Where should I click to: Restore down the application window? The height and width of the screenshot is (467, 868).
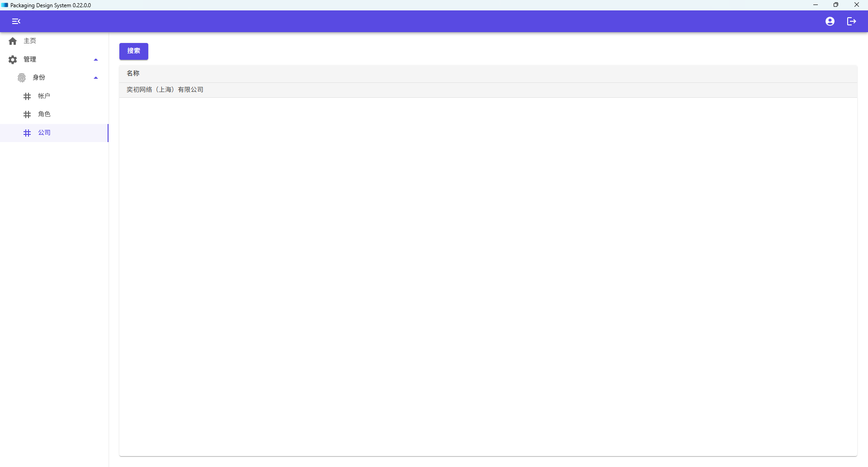coord(836,5)
